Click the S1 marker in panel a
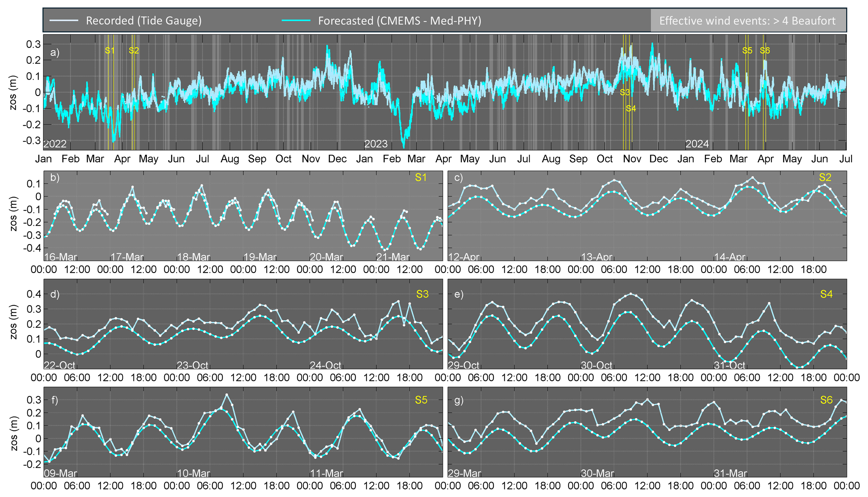 click(109, 51)
